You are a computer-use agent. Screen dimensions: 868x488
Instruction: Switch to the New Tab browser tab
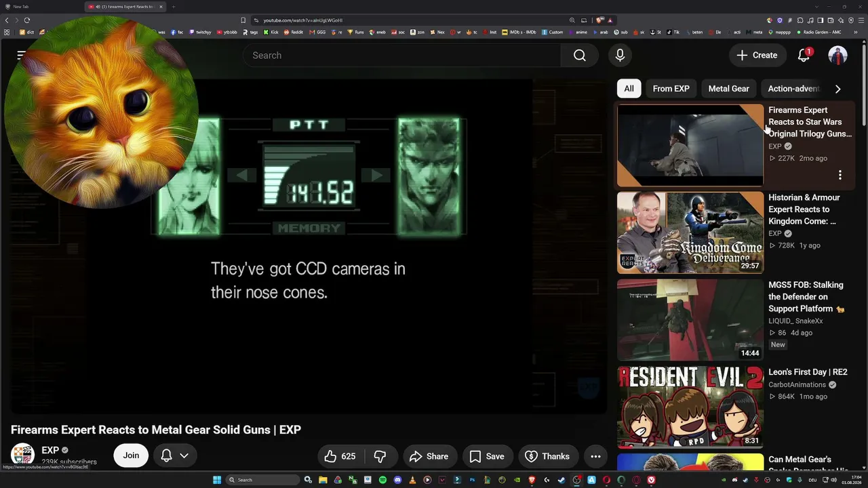42,7
